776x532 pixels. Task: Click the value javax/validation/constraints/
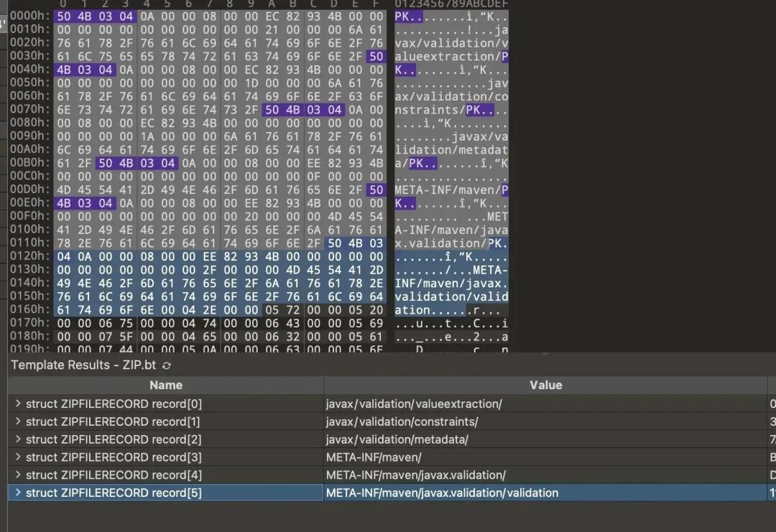402,421
